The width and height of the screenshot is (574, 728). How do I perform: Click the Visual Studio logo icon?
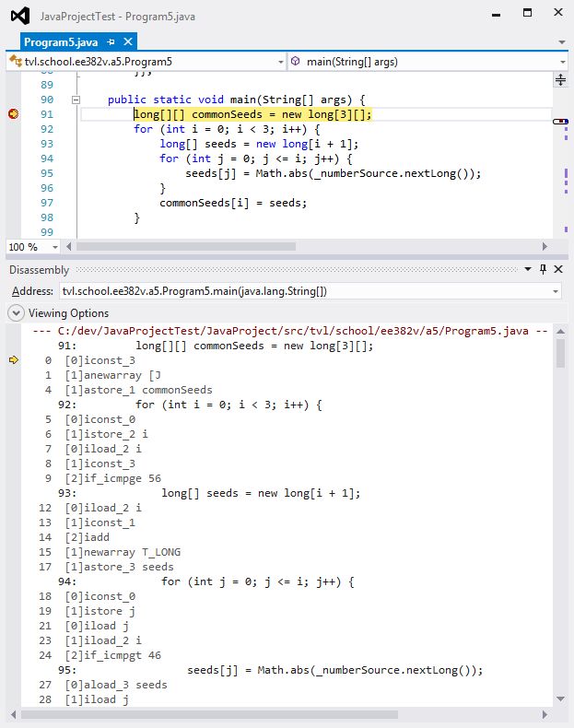20,16
